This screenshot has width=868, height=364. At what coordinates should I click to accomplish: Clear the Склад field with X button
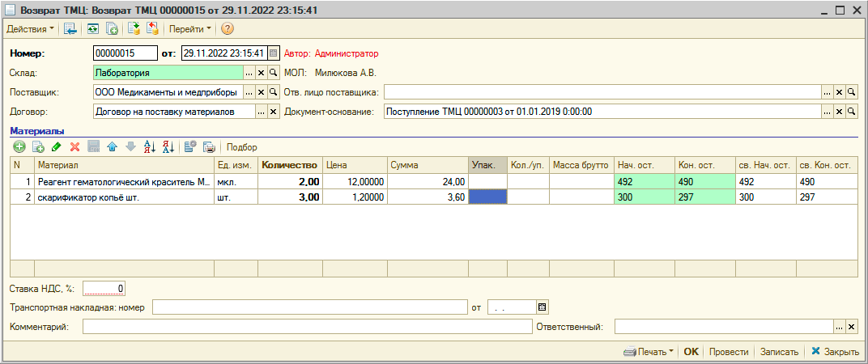click(262, 73)
